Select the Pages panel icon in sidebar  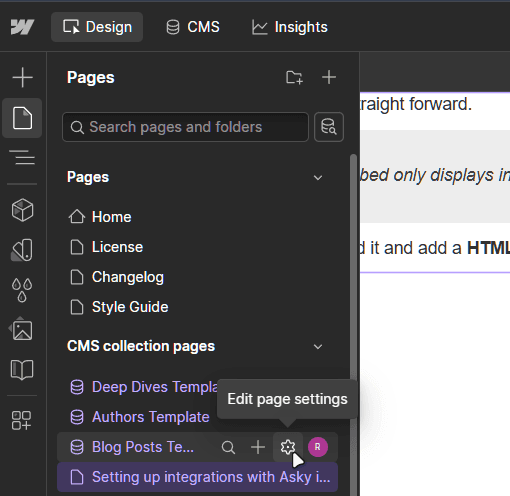click(x=22, y=118)
